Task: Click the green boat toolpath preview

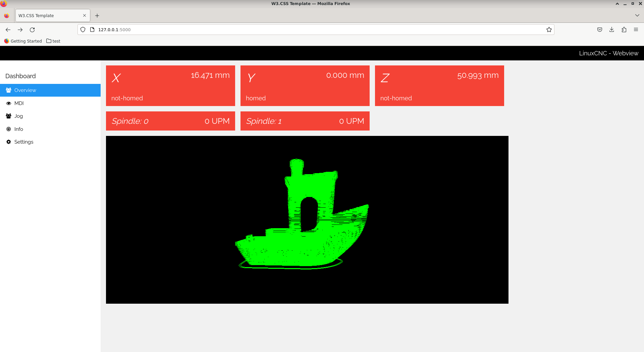Action: tap(307, 220)
